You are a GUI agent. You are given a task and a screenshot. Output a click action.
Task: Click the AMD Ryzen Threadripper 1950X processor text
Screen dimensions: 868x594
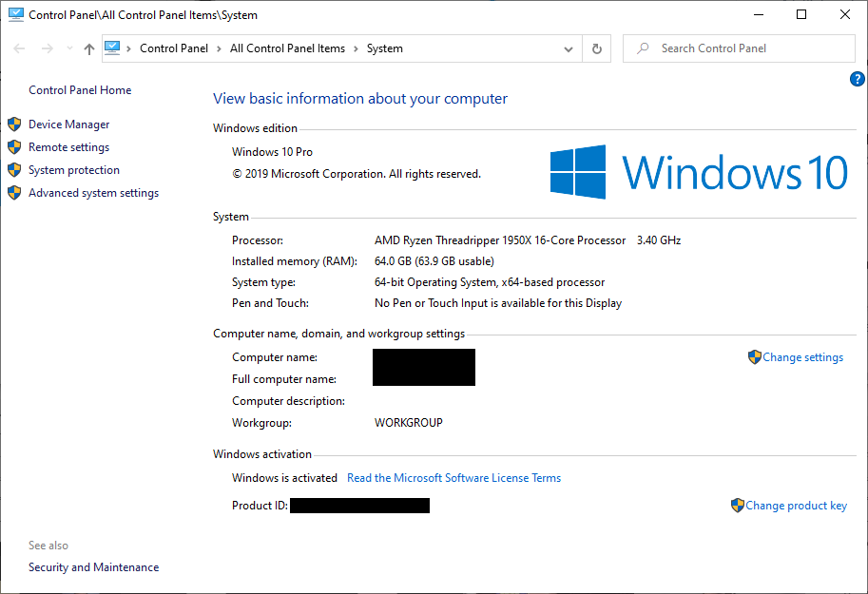coord(500,240)
